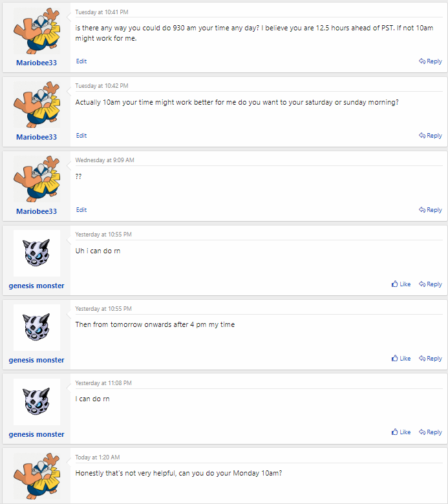Open Mariobee33 avatar on first post
Screen dimensions: 448x504
tap(37, 32)
